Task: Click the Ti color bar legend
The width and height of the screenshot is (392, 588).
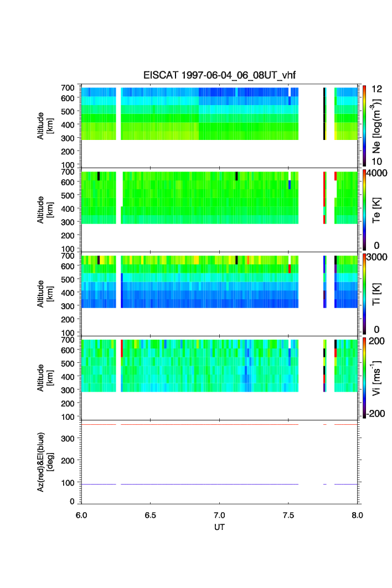Action: (x=364, y=294)
